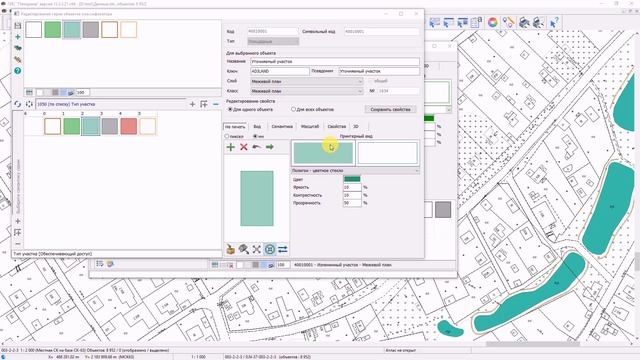Click the add-row icon beside the series plus button
Screen dimensions: 640x360
[204, 104]
